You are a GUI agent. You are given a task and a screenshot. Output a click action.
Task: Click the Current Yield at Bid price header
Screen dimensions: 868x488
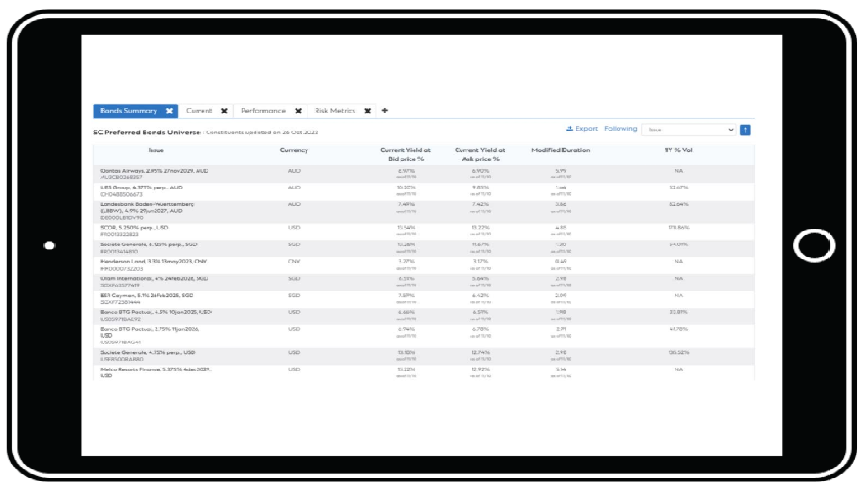(x=406, y=155)
